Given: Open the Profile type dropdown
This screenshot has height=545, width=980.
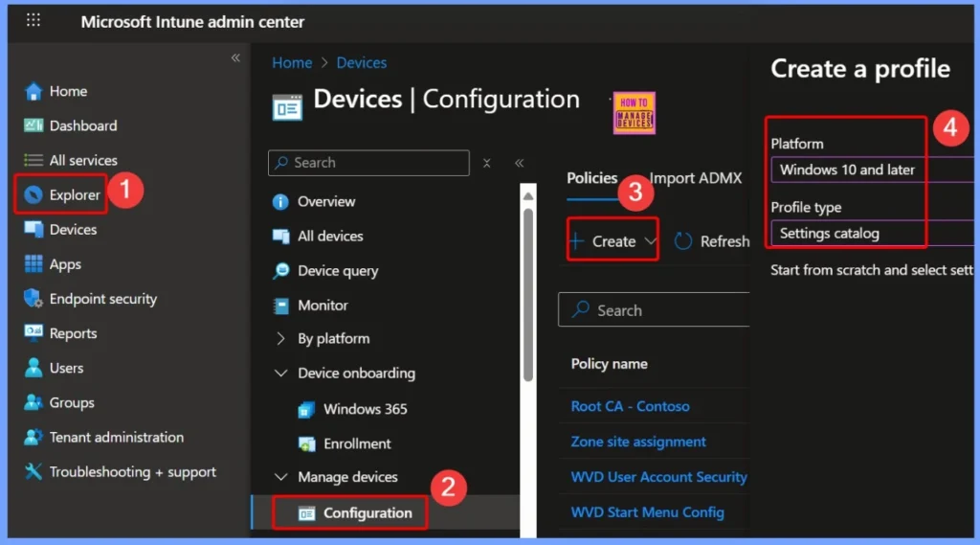Looking at the screenshot, I should pyautogui.click(x=872, y=234).
